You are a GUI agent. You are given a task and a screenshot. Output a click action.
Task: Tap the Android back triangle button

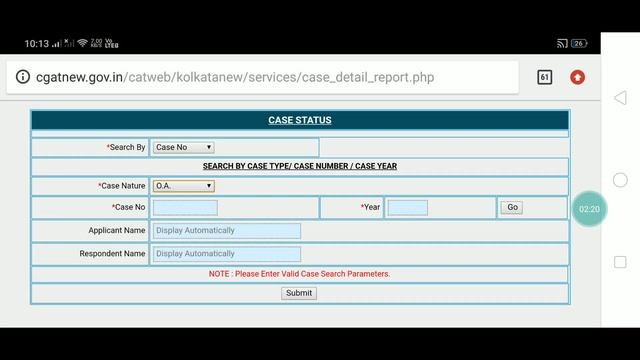click(x=620, y=98)
